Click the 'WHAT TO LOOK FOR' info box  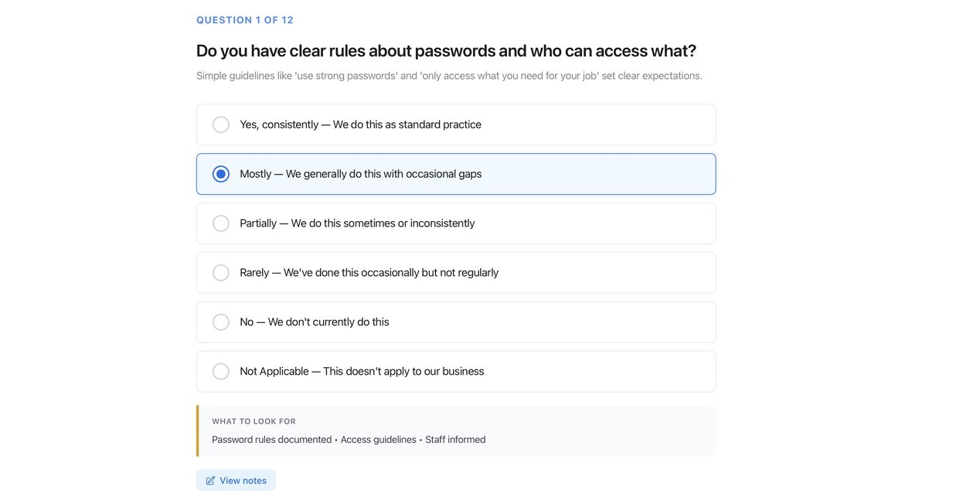point(456,430)
